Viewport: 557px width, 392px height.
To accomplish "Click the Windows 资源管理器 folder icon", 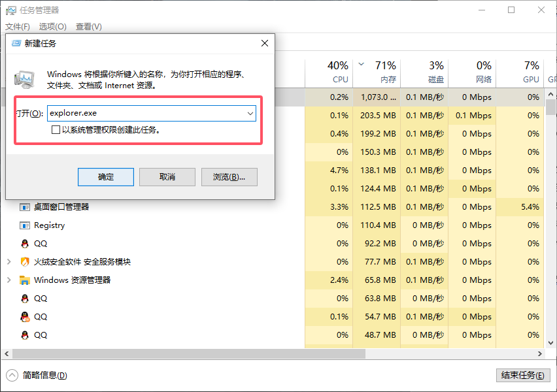I will 25,280.
